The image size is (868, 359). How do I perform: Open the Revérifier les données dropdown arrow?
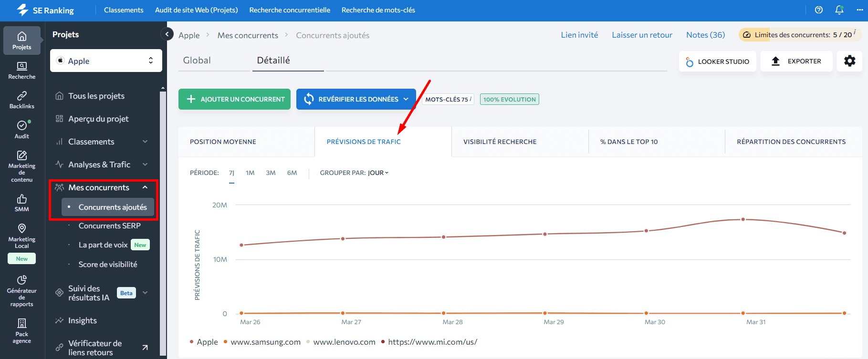point(406,99)
